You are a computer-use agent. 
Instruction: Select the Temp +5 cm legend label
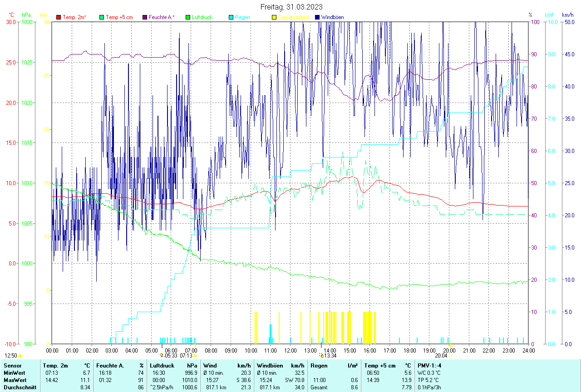119,17
